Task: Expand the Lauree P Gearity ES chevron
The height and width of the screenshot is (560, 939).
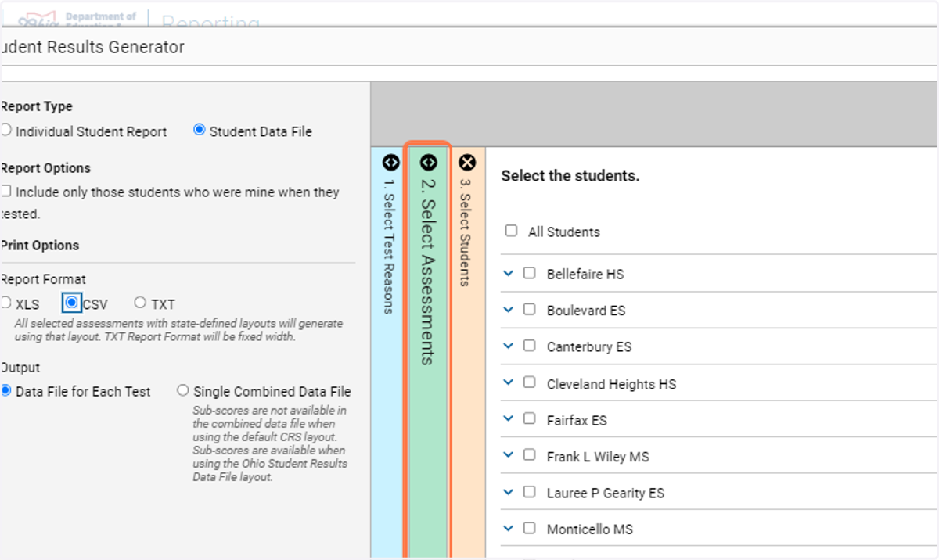Action: tap(508, 493)
